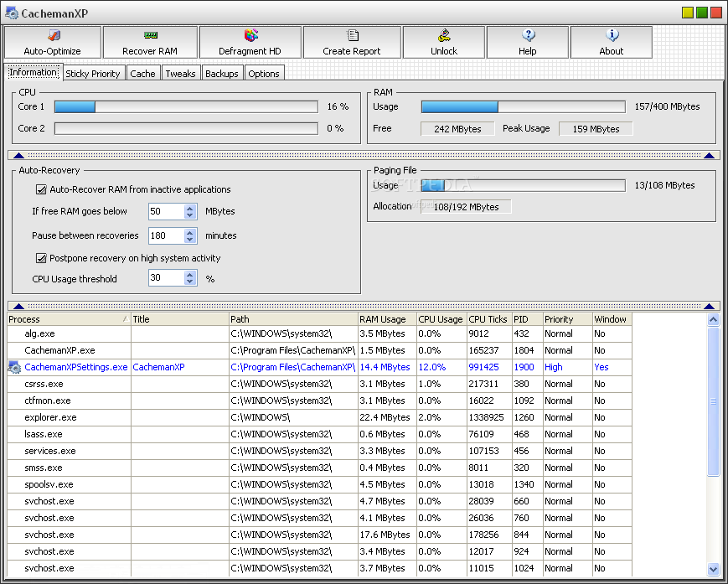Screen dimensions: 728x584
Task: Click the Paging File Usage bar
Action: (524, 185)
